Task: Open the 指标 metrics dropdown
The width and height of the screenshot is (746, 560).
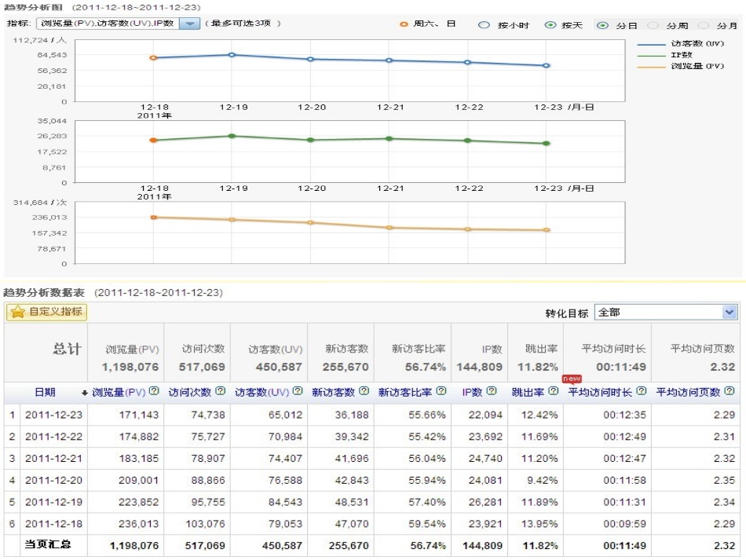Action: click(189, 24)
